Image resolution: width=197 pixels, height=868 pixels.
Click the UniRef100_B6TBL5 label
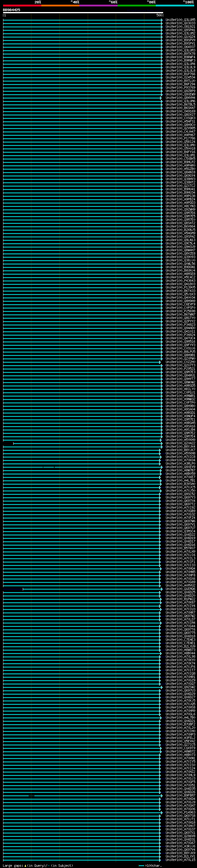click(180, 104)
